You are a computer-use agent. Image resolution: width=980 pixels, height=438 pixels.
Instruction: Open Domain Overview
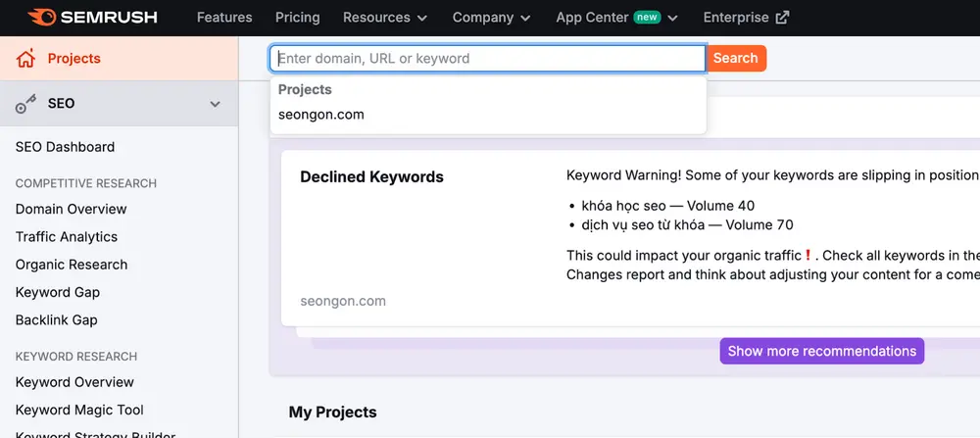click(72, 210)
